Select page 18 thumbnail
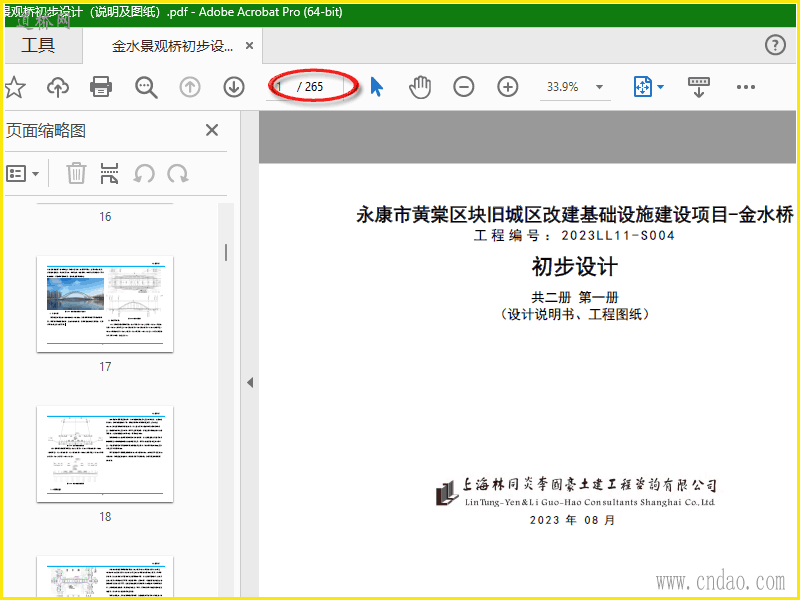 point(105,454)
